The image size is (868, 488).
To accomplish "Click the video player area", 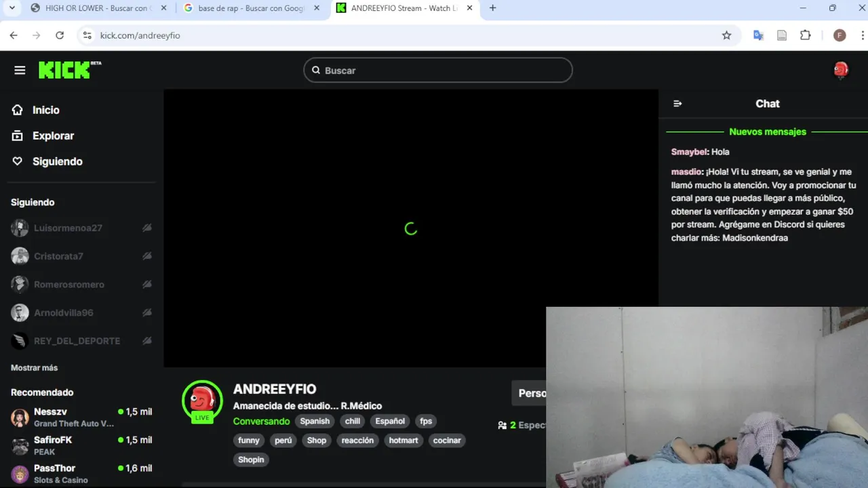I will click(411, 228).
